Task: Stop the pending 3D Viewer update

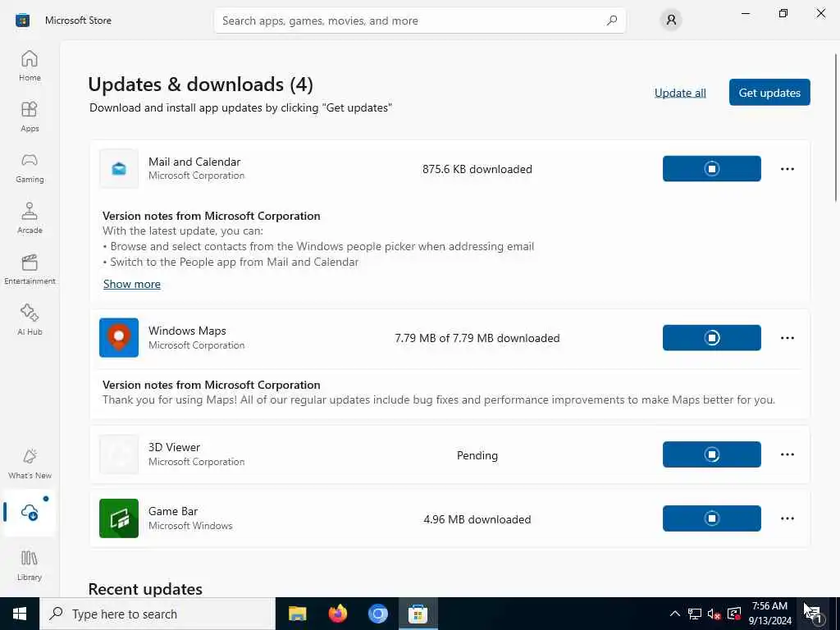Action: pos(711,454)
